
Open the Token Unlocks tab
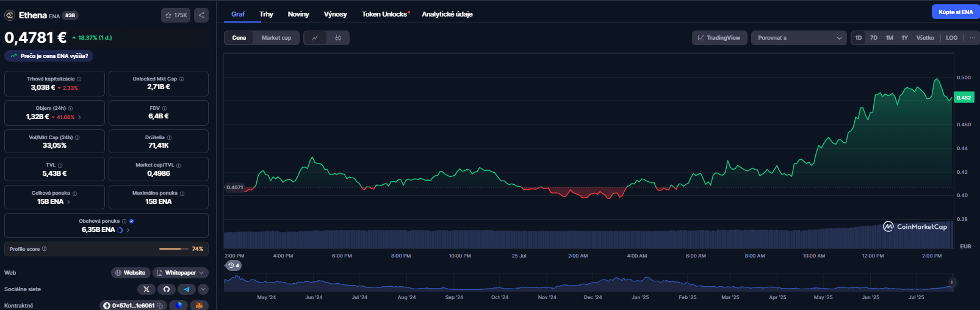(x=385, y=14)
